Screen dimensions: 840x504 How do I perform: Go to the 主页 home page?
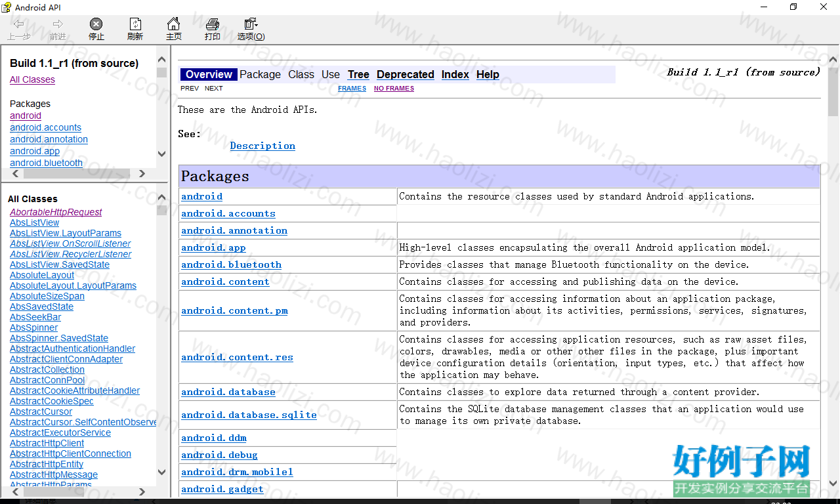pyautogui.click(x=174, y=30)
